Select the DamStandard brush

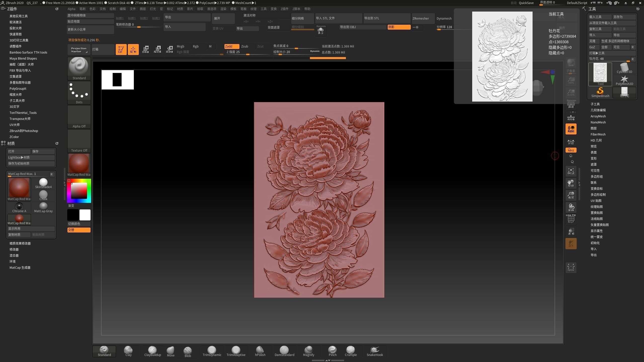coord(284,351)
